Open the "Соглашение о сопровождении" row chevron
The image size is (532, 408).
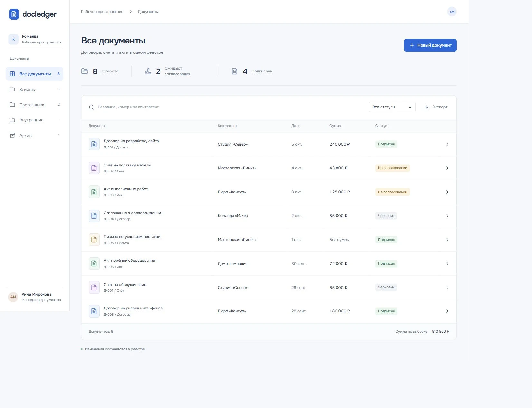tap(447, 216)
